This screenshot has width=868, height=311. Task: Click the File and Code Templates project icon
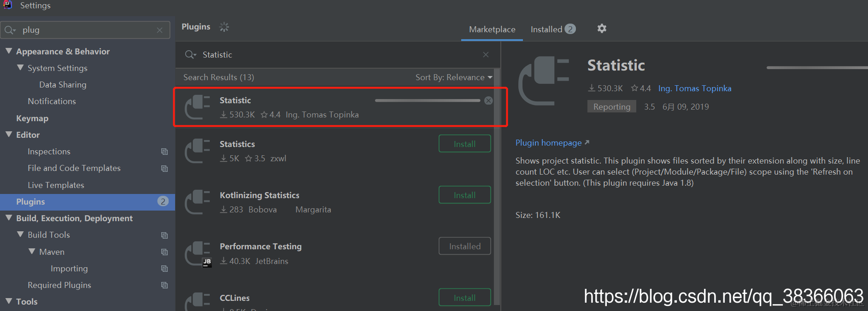tap(164, 168)
